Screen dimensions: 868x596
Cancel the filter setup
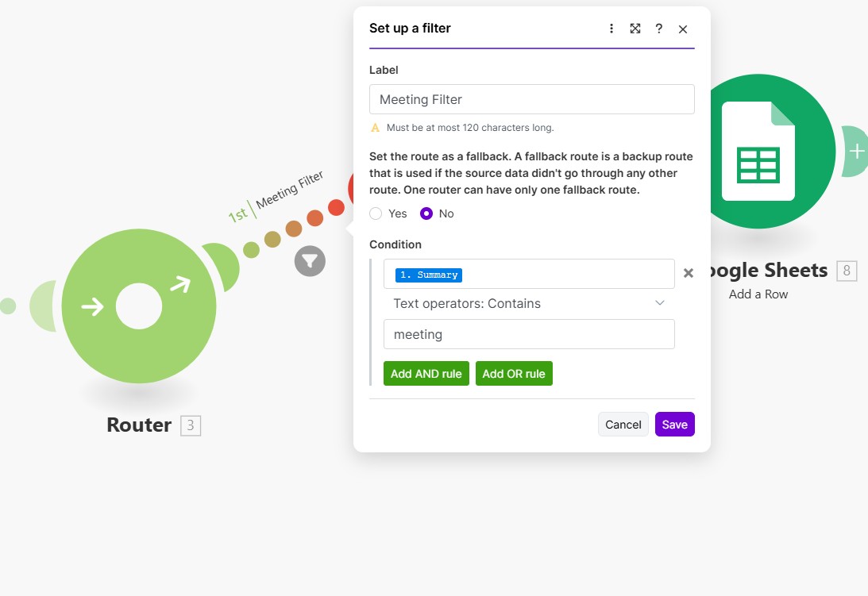[x=623, y=425]
